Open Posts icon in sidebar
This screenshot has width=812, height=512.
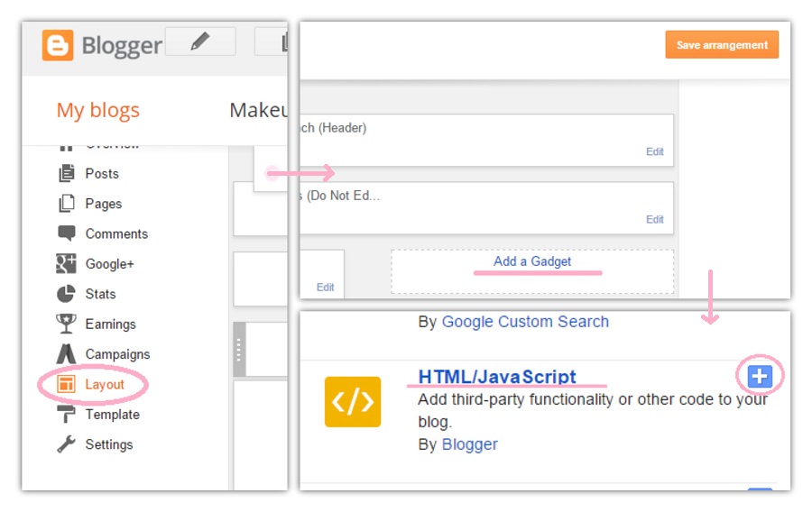click(66, 173)
